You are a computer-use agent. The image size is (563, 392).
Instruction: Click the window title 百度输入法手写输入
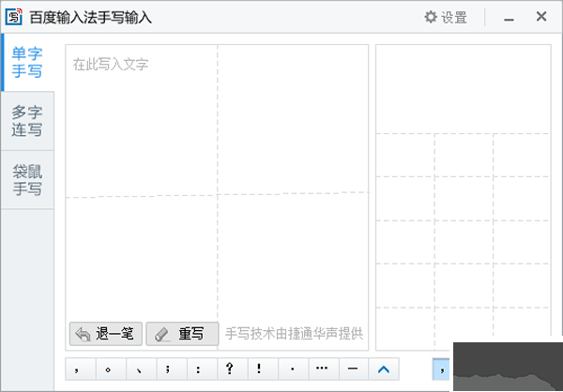tap(91, 17)
